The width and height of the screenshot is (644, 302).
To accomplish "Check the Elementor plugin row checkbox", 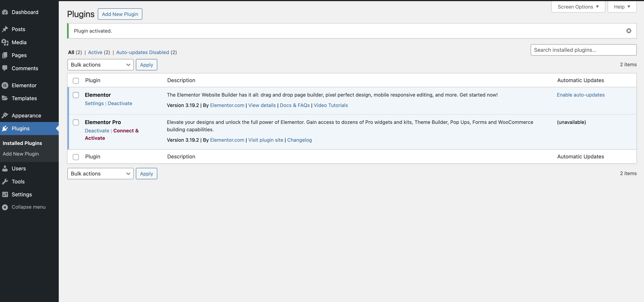I will tap(76, 95).
